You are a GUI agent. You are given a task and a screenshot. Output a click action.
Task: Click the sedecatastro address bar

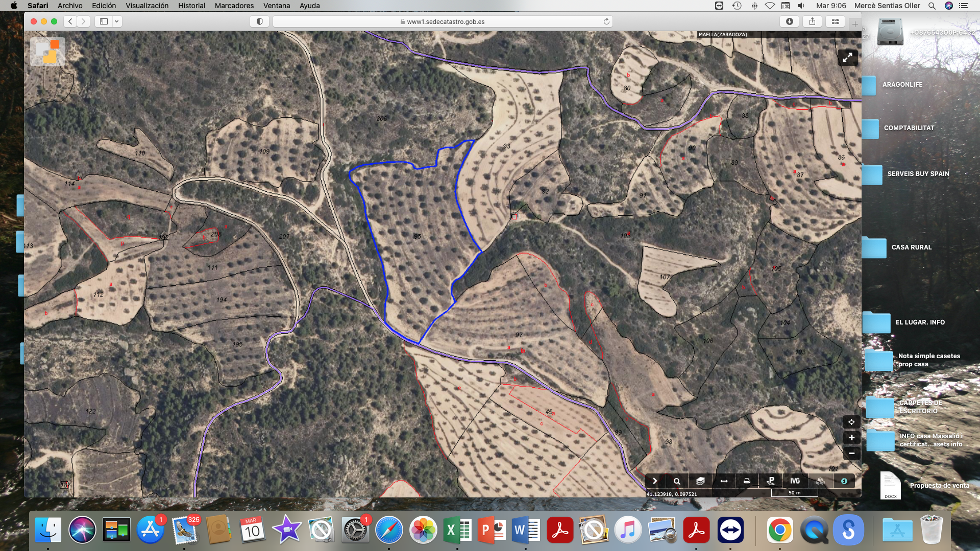[x=442, y=21]
